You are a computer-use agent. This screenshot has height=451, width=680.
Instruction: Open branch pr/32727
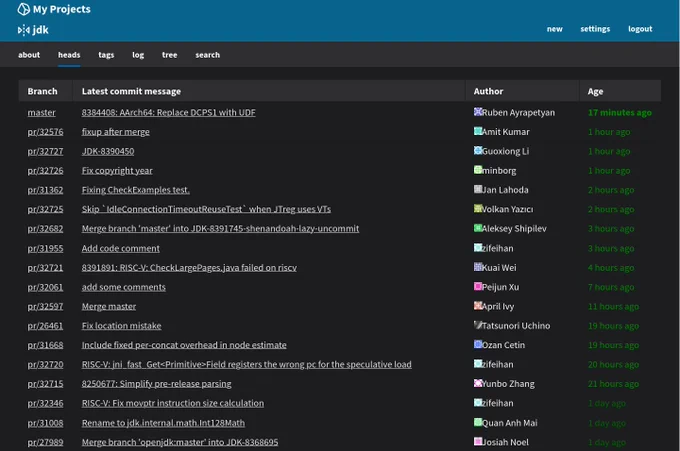(46, 151)
